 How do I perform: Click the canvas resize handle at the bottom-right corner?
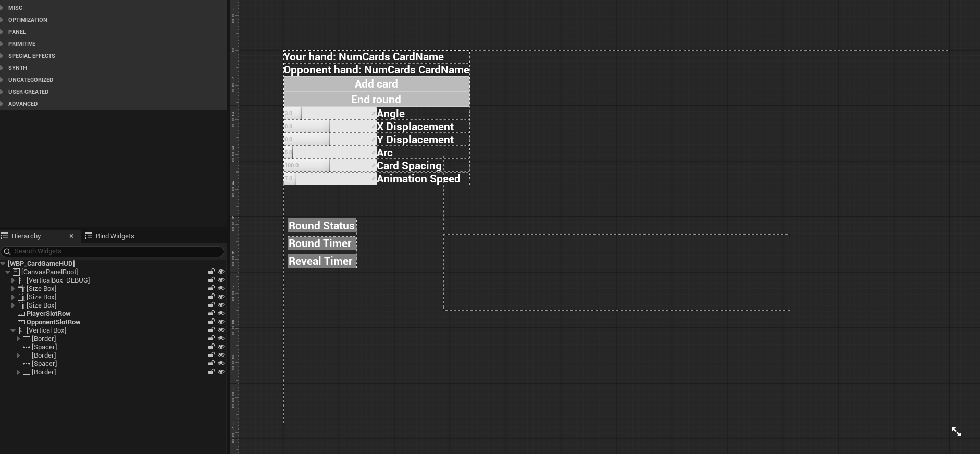[956, 432]
